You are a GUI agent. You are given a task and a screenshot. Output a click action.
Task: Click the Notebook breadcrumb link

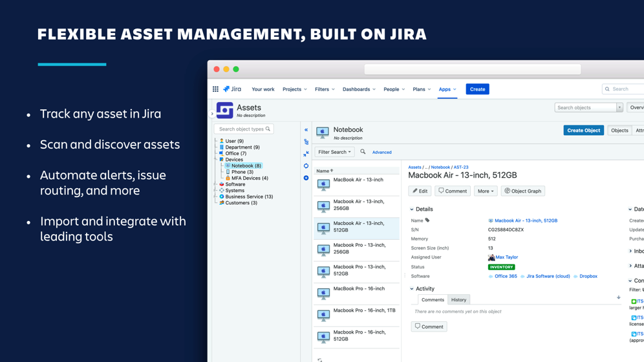pyautogui.click(x=440, y=167)
